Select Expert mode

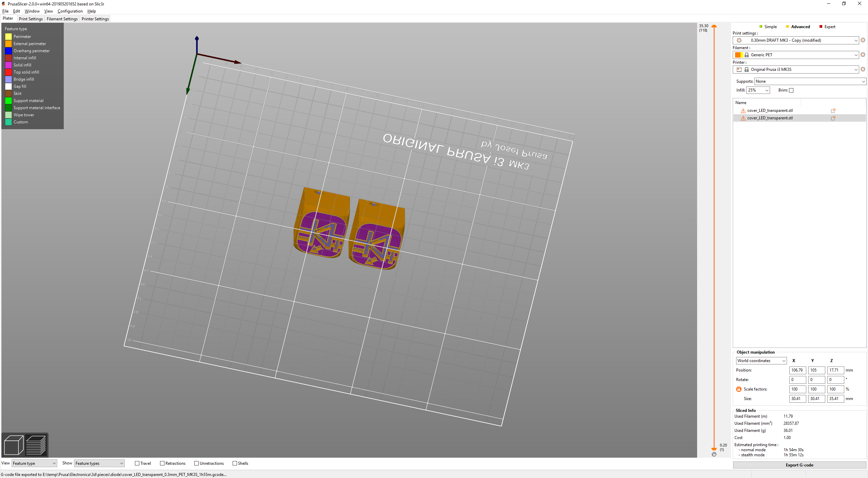coord(827,27)
